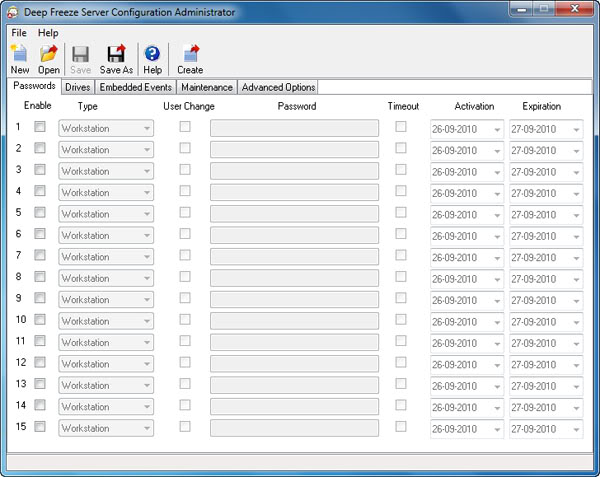
Task: Click the Password field in row 15
Action: 294,428
